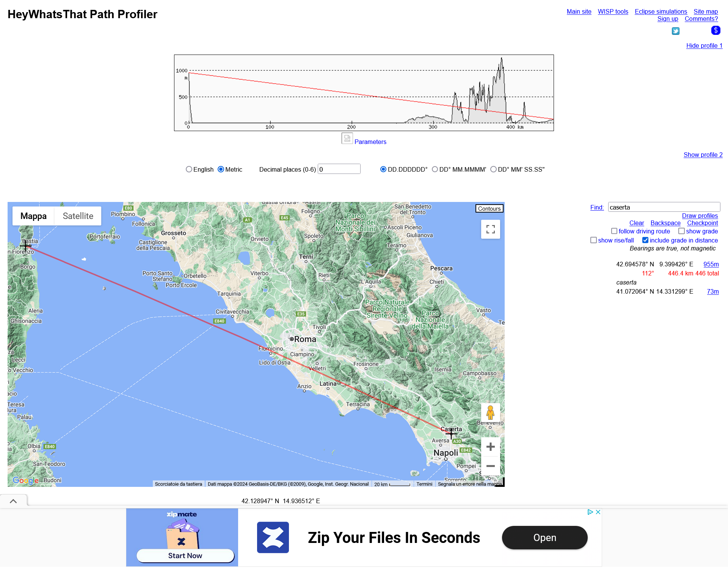Click Segnala un errore nella mappa
The image size is (728, 574).
tap(469, 484)
